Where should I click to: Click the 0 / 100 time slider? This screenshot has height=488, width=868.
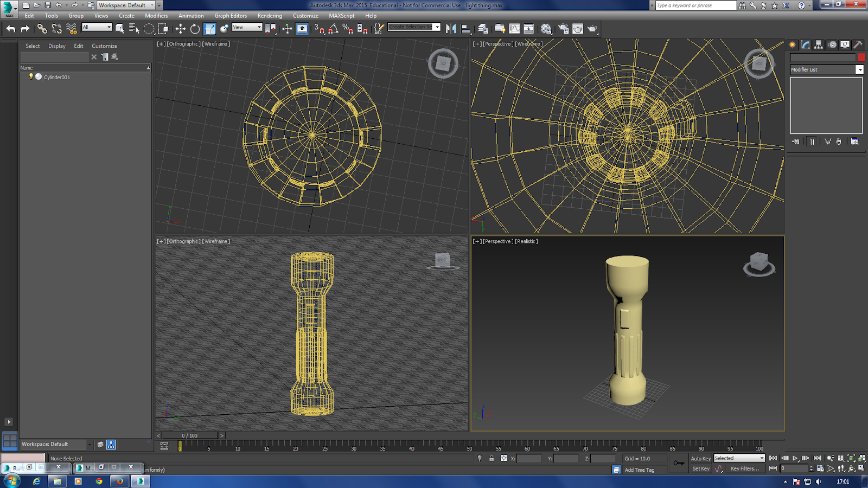pos(190,435)
